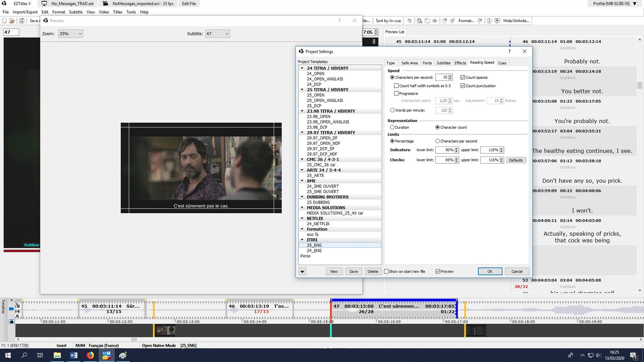The image size is (644, 362).
Task: Open the Subtitle 47 dropdown
Action: 217,34
